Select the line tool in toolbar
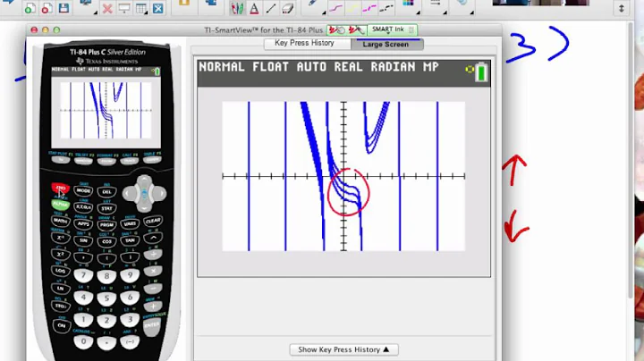Viewport: 644px width, 361px height. 271,8
